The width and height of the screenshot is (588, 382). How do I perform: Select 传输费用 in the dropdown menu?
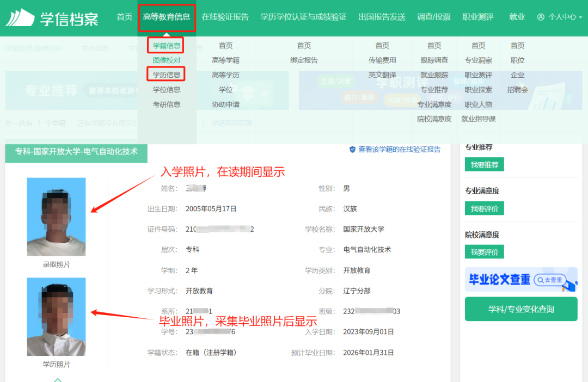[382, 60]
